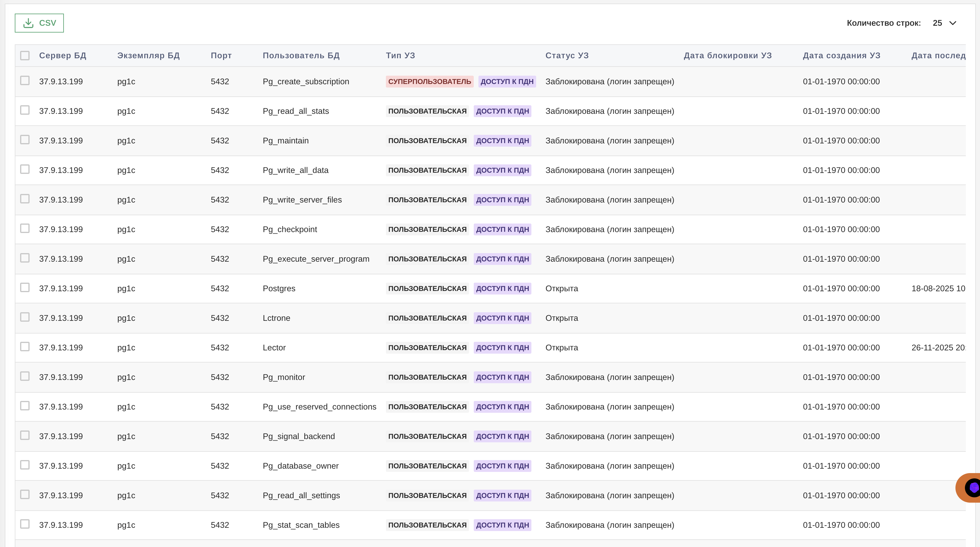Select the Postgres user row checkbox
Screen dimensions: 980x547
(25, 288)
